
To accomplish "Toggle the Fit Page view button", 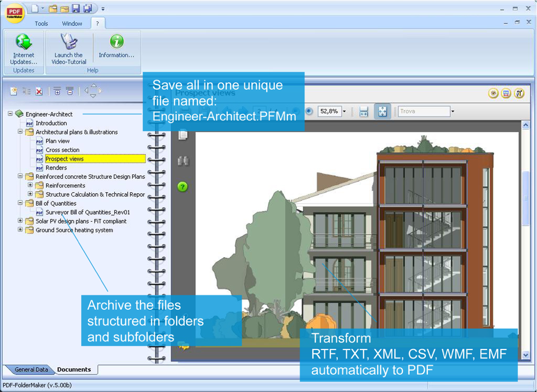I will coord(382,112).
